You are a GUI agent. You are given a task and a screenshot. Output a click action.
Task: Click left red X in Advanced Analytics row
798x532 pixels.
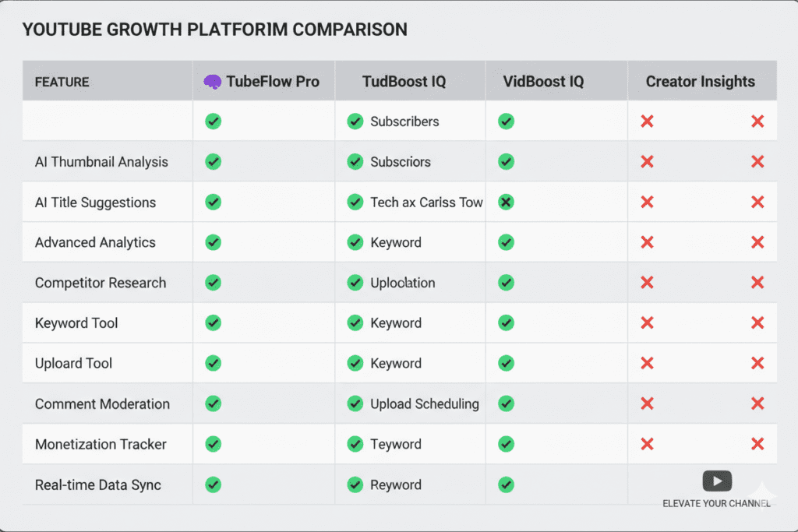[647, 242]
